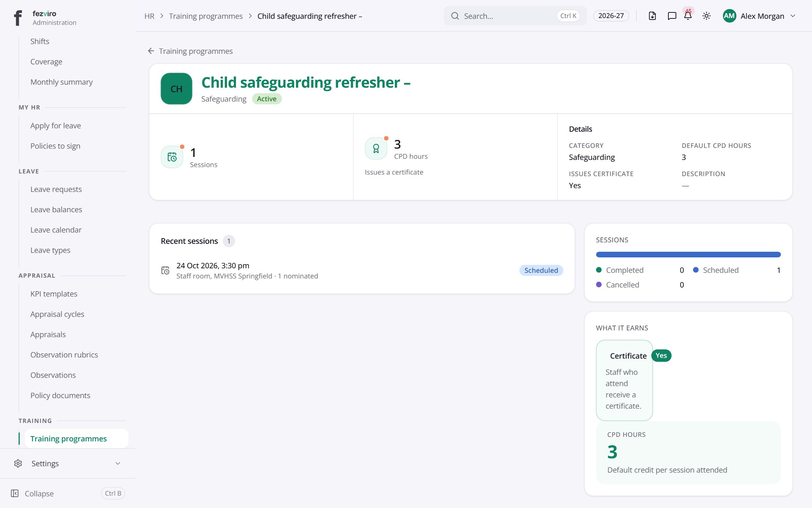Click the CH programme avatar tile
The height and width of the screenshot is (508, 812).
(x=176, y=88)
